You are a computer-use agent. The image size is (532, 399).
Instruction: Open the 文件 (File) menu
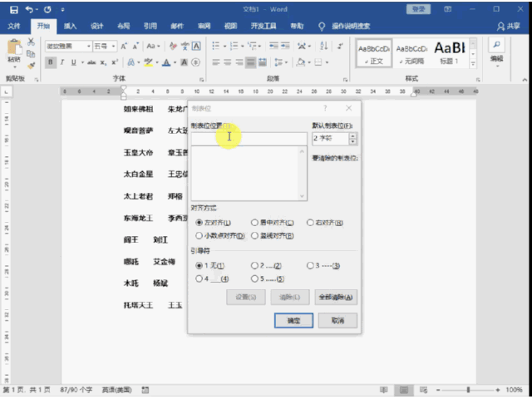[14, 27]
